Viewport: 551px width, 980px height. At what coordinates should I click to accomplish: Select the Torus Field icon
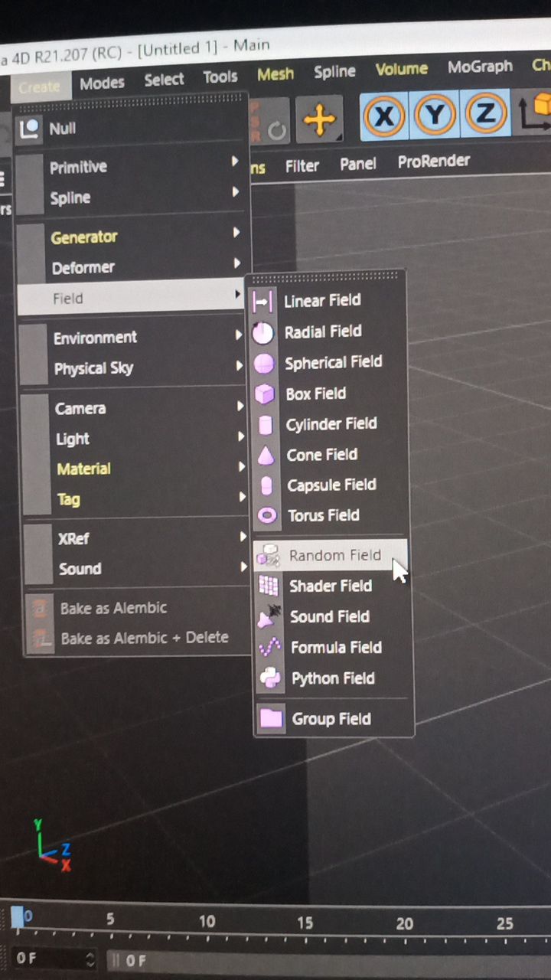(267, 515)
